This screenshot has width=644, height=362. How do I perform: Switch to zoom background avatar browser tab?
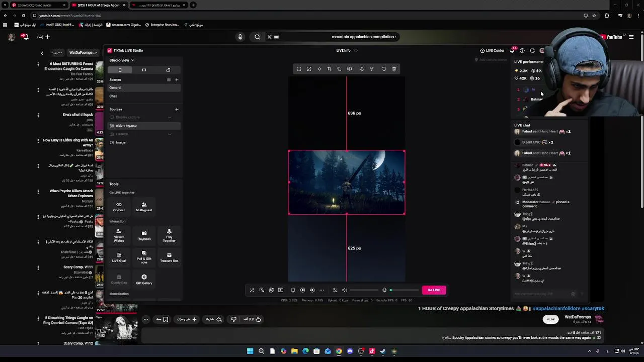[39, 5]
